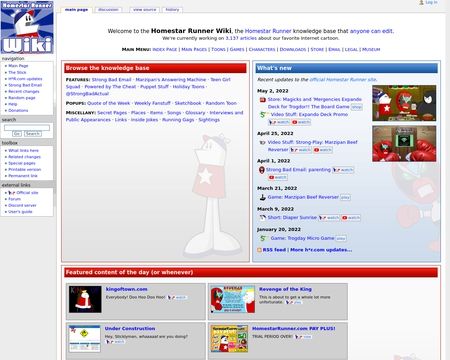This screenshot has width=450, height=360.
Task: Open Index Page in the Main Menu
Action: [x=165, y=49]
